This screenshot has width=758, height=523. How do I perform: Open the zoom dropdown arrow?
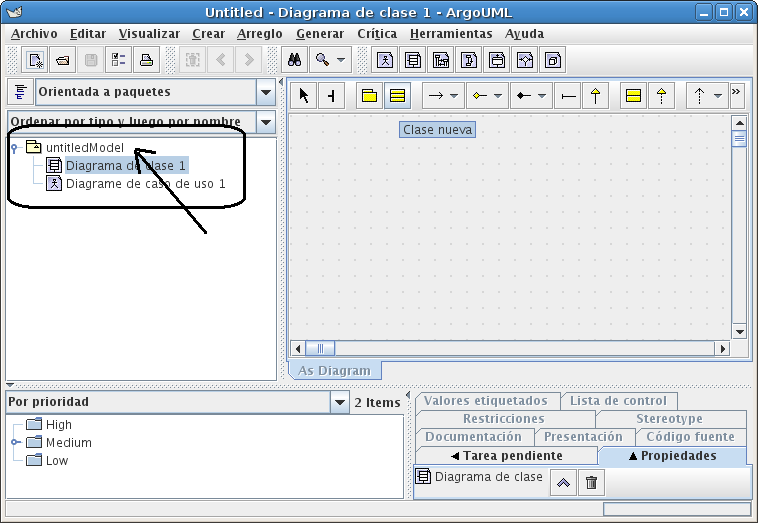(x=341, y=60)
